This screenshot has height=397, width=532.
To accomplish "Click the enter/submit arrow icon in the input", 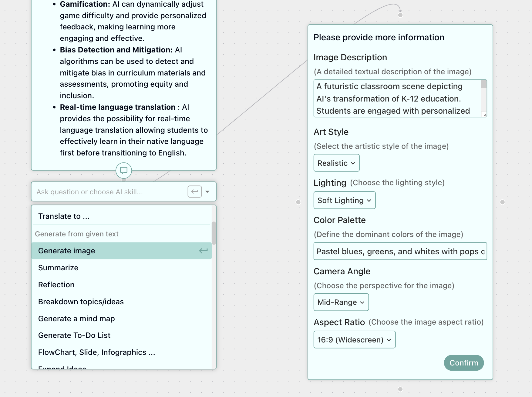I will pos(194,192).
